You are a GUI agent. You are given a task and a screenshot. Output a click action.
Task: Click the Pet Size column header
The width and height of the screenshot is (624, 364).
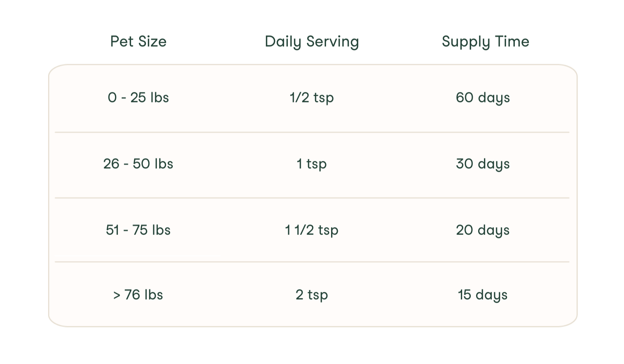point(138,41)
